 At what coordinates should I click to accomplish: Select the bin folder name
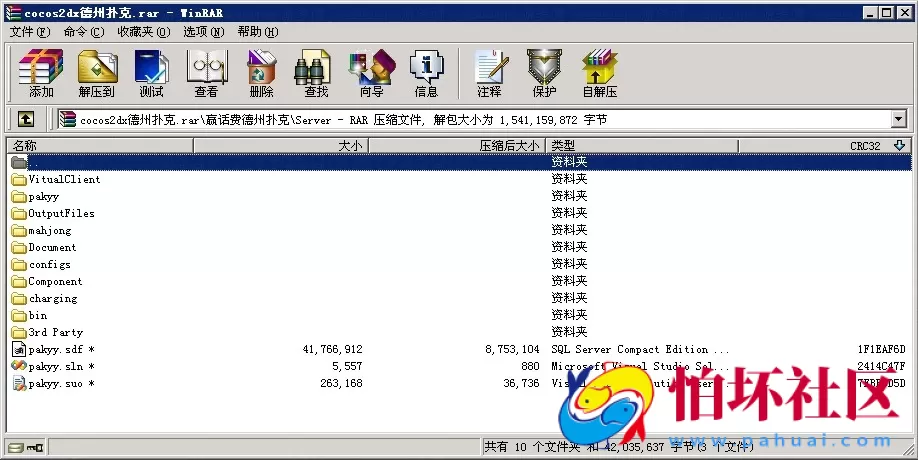click(x=37, y=315)
